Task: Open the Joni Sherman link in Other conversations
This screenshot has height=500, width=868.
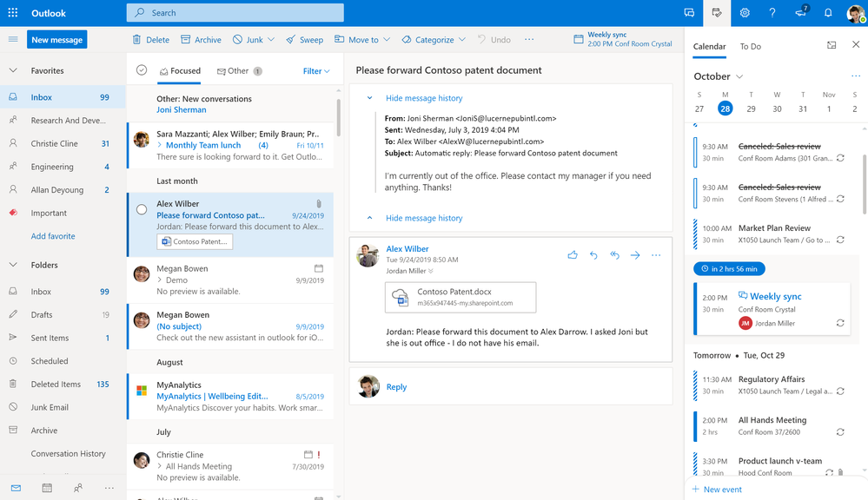Action: tap(181, 109)
